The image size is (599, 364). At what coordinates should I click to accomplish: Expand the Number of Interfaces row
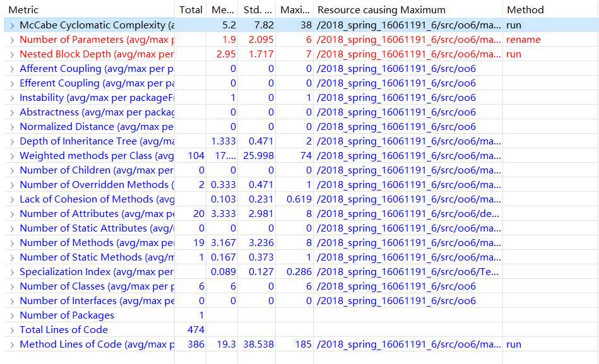click(12, 302)
